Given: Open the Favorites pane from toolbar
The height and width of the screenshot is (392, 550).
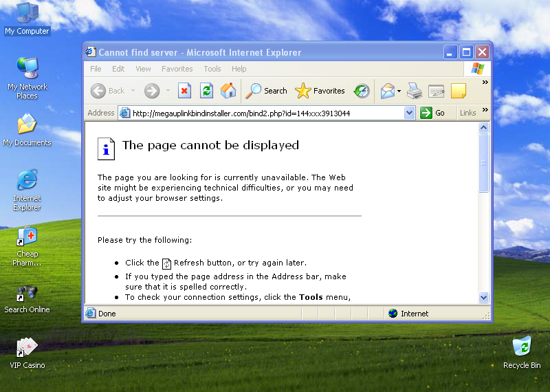Looking at the screenshot, I should click(x=320, y=91).
